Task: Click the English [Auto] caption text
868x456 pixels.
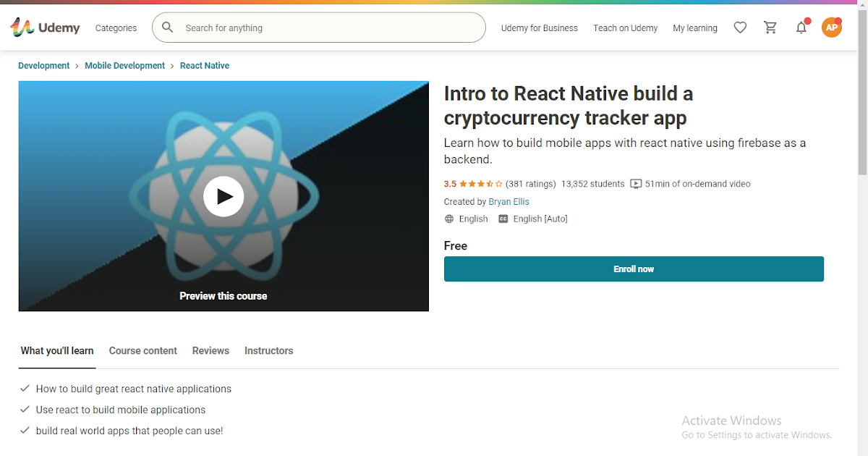Action: point(540,219)
